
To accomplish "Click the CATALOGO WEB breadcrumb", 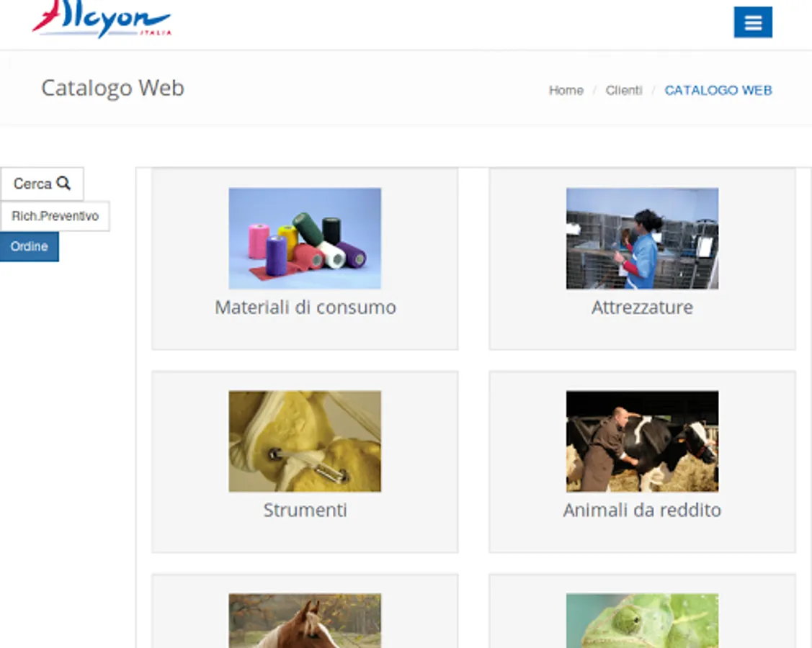I will [718, 91].
